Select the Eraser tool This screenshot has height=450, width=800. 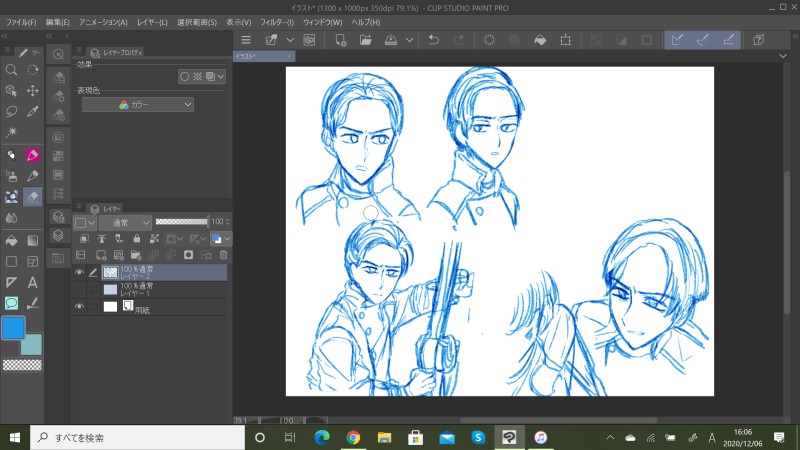pyautogui.click(x=33, y=197)
